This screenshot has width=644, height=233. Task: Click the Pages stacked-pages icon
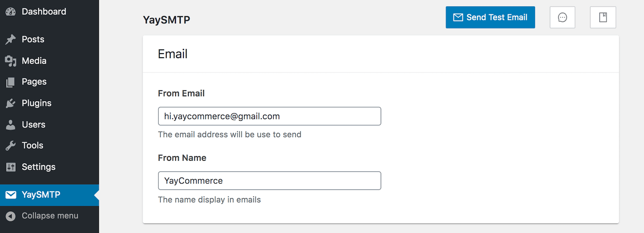(x=10, y=81)
